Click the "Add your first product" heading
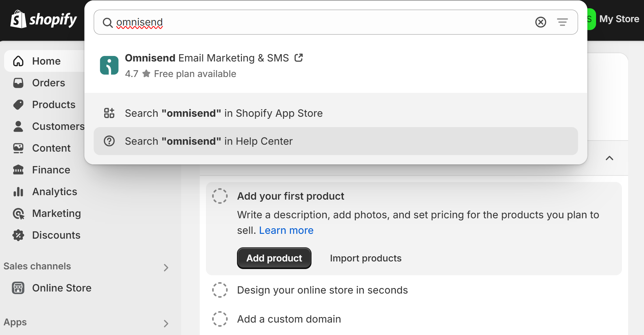Screen dimensions: 644x335 pos(290,196)
